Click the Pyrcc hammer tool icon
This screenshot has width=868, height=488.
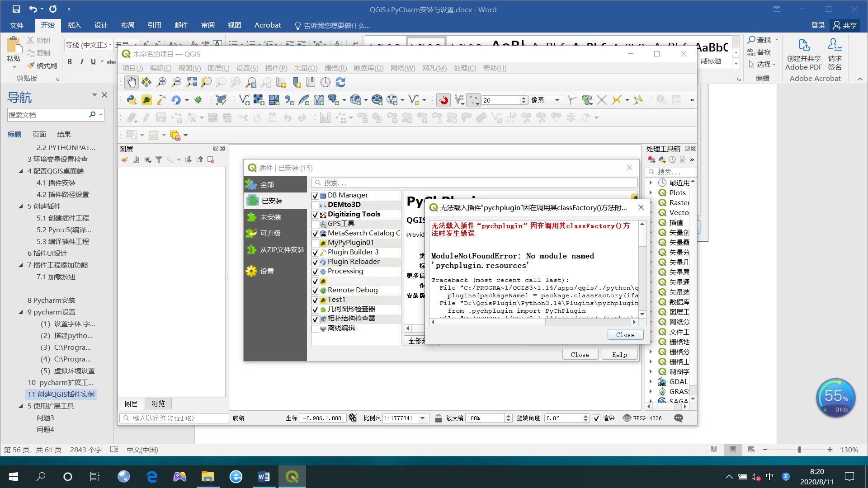point(161,100)
